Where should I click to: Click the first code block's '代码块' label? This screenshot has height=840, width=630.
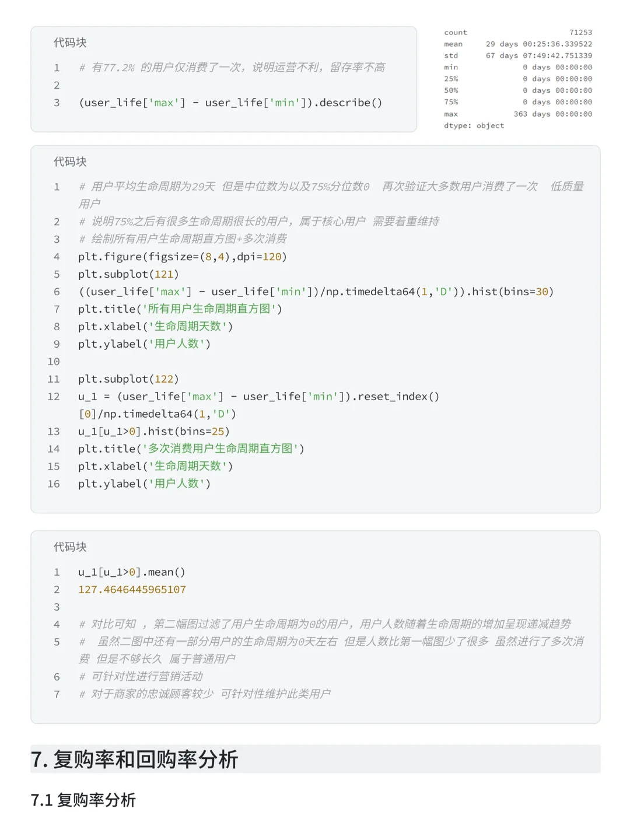70,43
